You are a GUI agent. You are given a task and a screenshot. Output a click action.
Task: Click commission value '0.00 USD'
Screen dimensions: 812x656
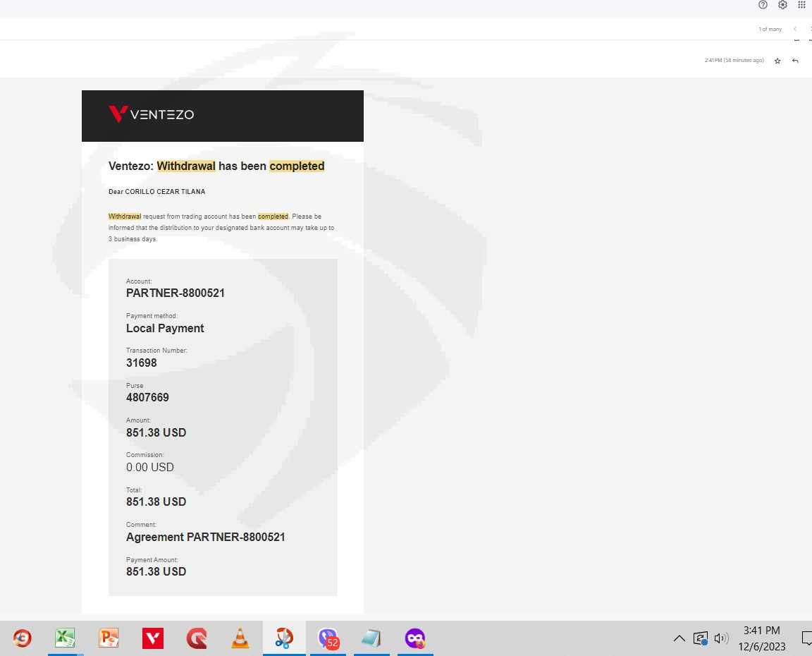[149, 467]
